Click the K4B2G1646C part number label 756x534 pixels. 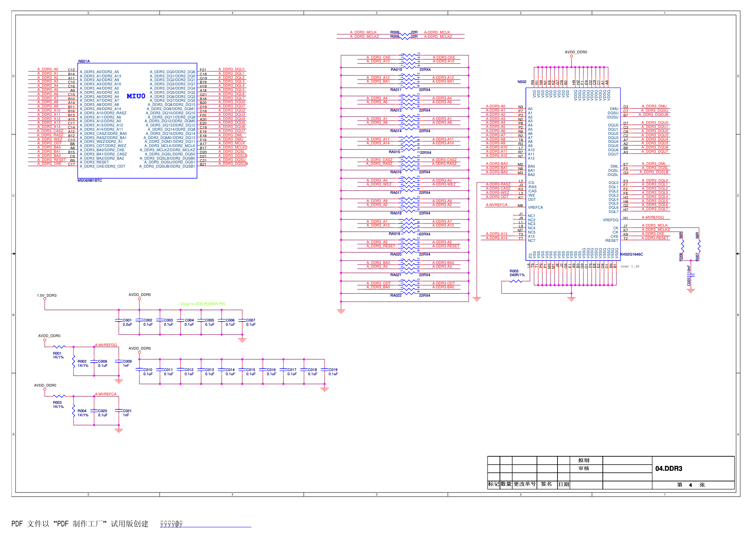tap(631, 254)
